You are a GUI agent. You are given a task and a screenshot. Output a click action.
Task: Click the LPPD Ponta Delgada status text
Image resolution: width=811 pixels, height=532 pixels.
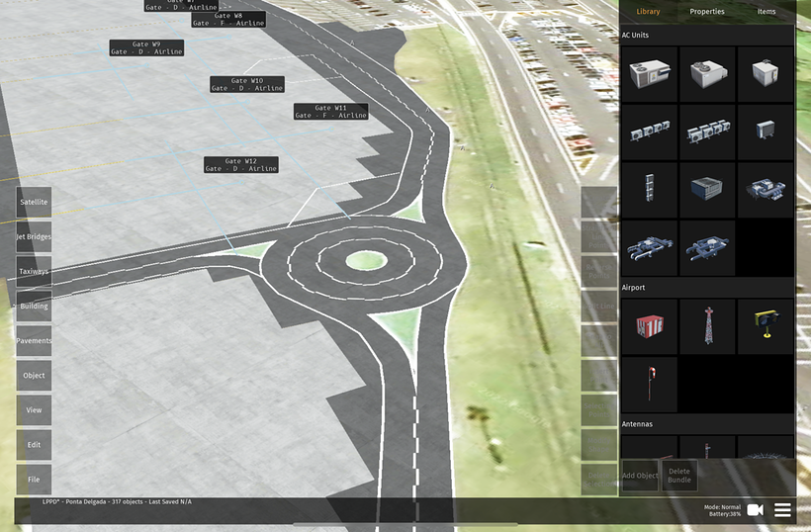click(117, 501)
